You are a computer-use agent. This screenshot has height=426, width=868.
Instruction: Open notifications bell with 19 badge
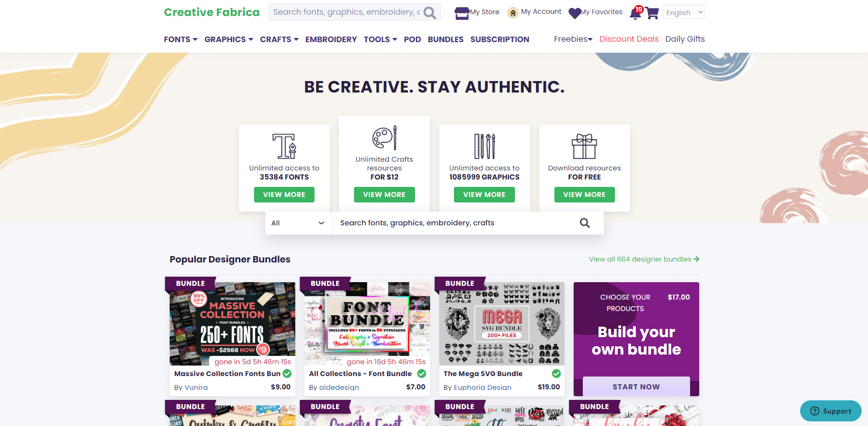click(636, 13)
